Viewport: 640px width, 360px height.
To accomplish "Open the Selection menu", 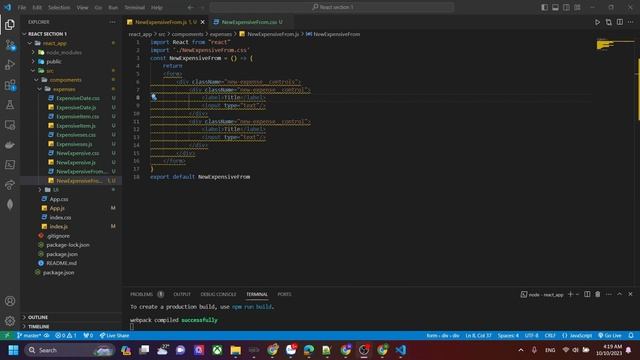I will pos(59,7).
